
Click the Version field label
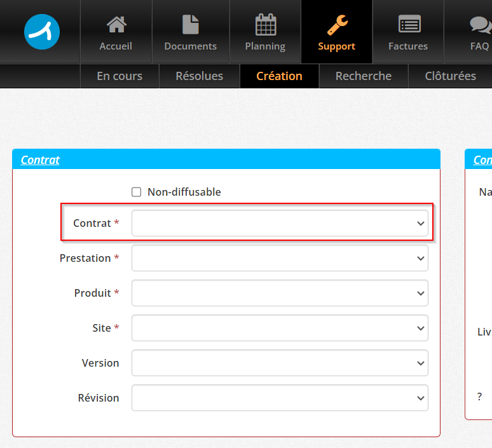coord(100,363)
